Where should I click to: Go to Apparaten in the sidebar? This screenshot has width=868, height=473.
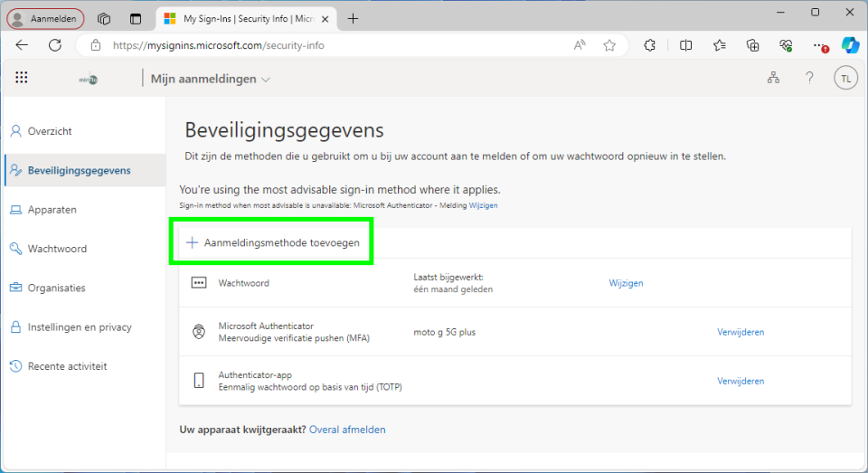click(52, 210)
